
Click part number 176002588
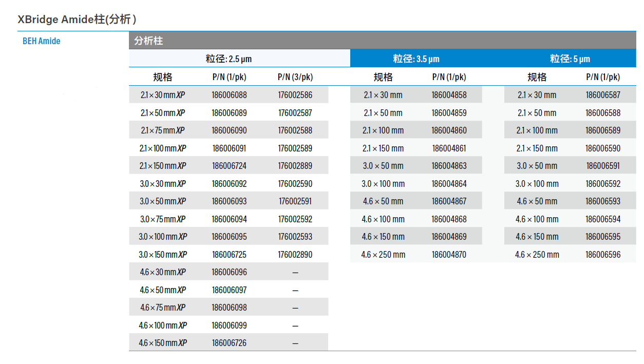pyautogui.click(x=295, y=130)
